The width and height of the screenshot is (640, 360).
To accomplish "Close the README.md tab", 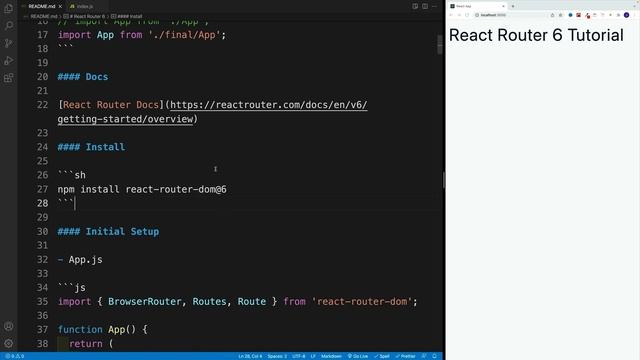I will coord(60,7).
